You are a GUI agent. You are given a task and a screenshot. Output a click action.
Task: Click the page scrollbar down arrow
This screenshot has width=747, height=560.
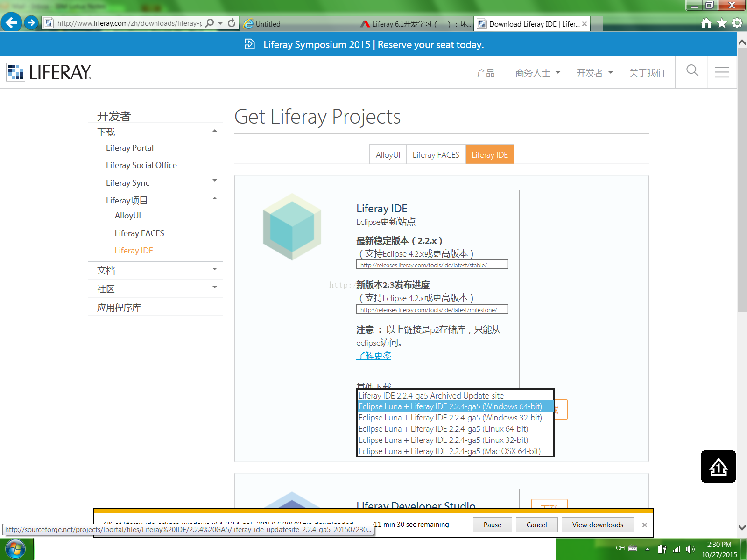[x=742, y=527]
